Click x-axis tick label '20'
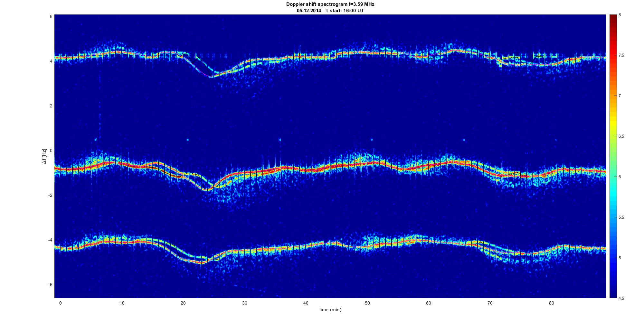The image size is (644, 320). click(183, 303)
